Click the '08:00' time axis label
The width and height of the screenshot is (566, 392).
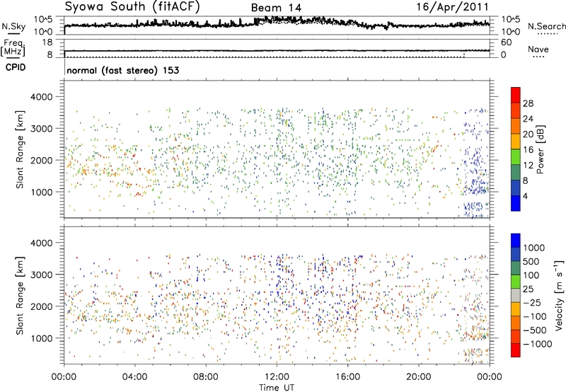pyautogui.click(x=206, y=376)
